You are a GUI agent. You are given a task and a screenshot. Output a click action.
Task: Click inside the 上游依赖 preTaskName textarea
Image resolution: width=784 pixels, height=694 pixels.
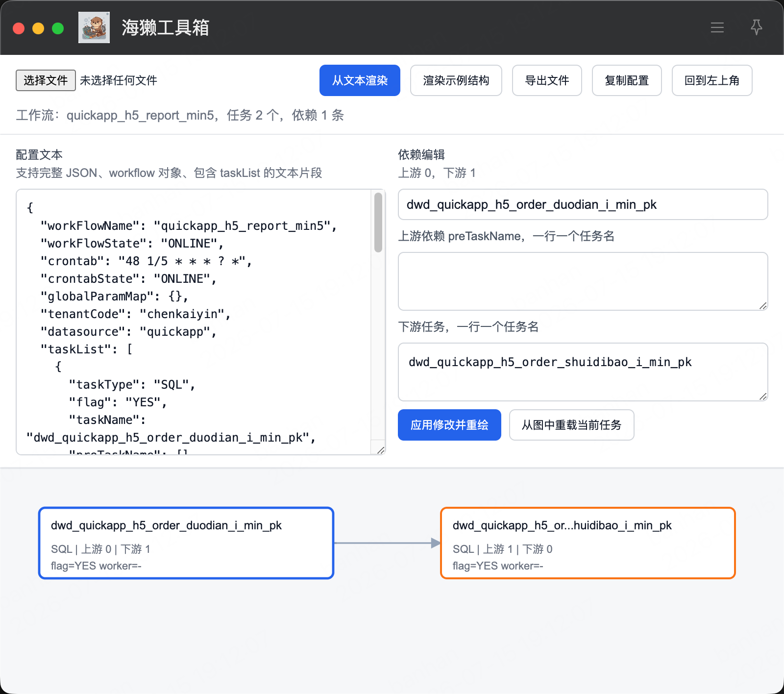click(583, 281)
